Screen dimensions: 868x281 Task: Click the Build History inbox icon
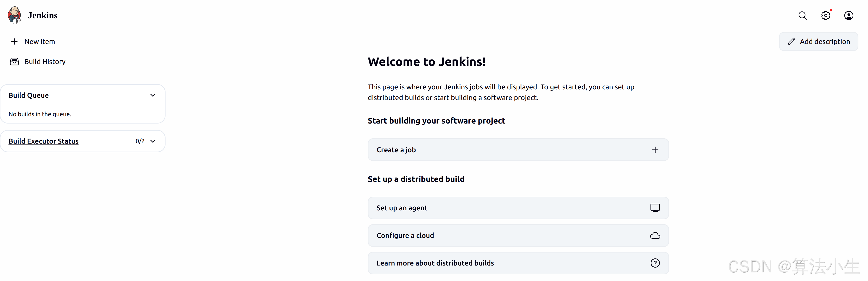14,62
